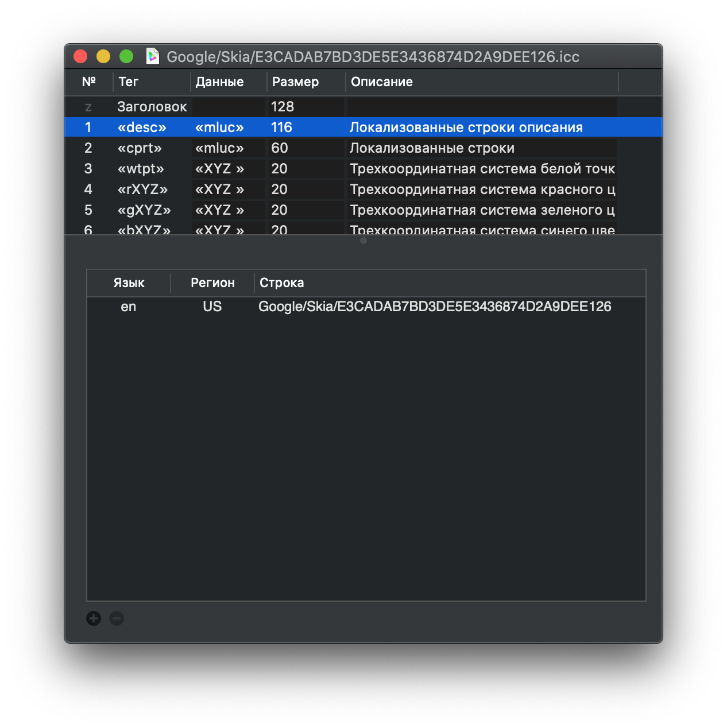Sort by the Размер column header
The height and width of the screenshot is (728, 727).
[306, 82]
